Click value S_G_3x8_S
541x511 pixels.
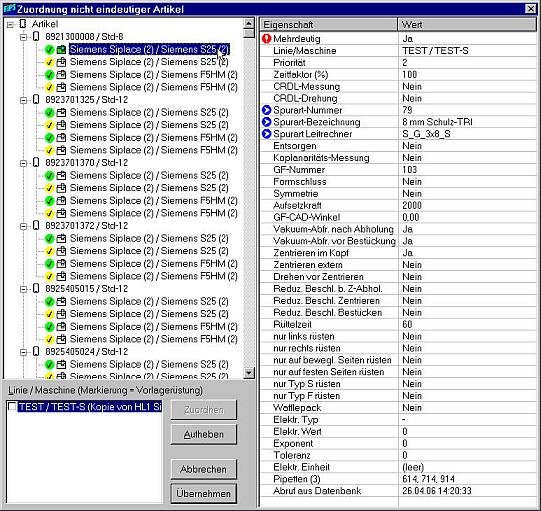[426, 134]
